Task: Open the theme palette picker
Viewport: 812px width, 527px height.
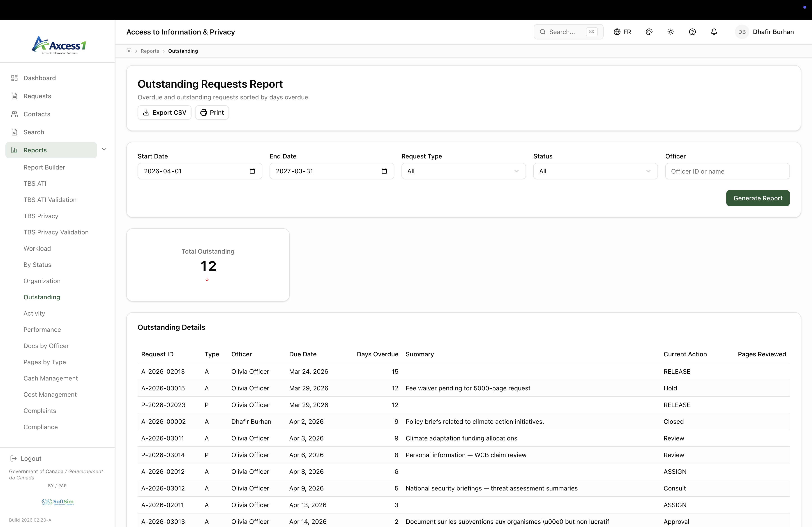Action: pyautogui.click(x=649, y=32)
